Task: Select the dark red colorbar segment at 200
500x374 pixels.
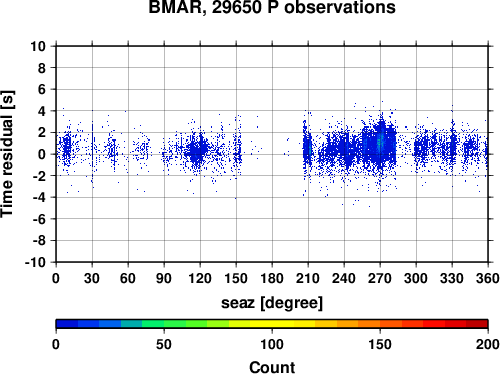Action: pos(477,323)
